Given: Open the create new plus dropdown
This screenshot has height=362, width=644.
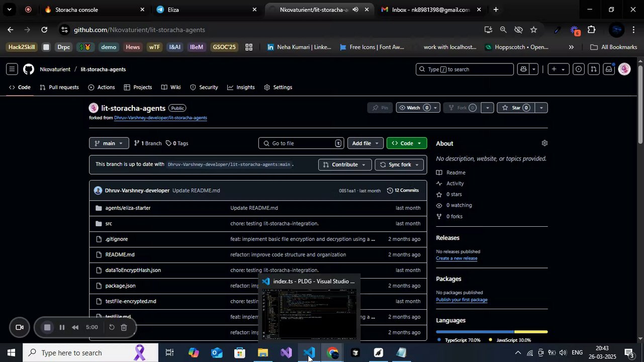Looking at the screenshot, I should click(558, 69).
